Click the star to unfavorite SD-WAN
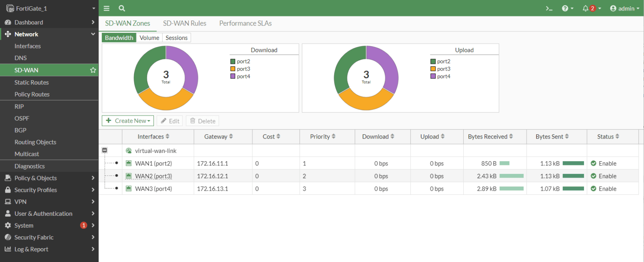 point(93,70)
